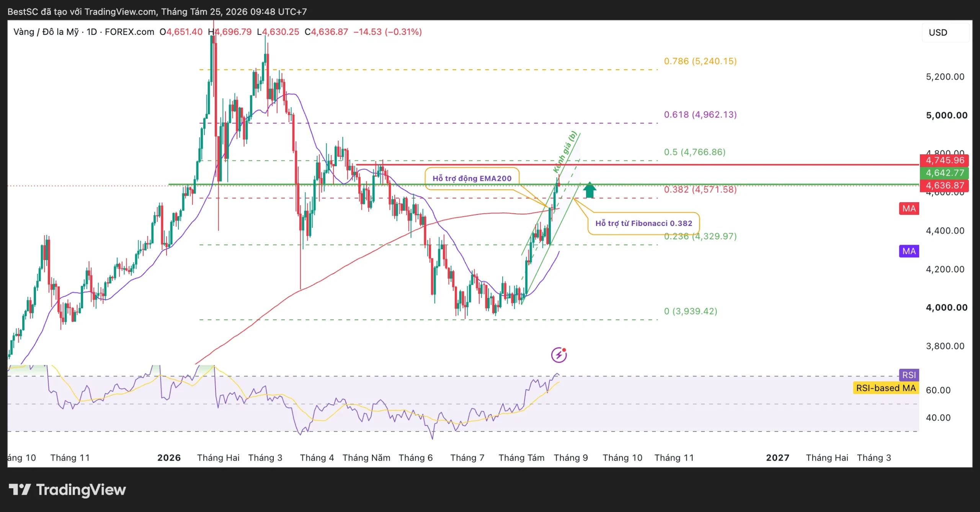980x512 pixels.
Task: Select the red MA price label
Action: [909, 209]
